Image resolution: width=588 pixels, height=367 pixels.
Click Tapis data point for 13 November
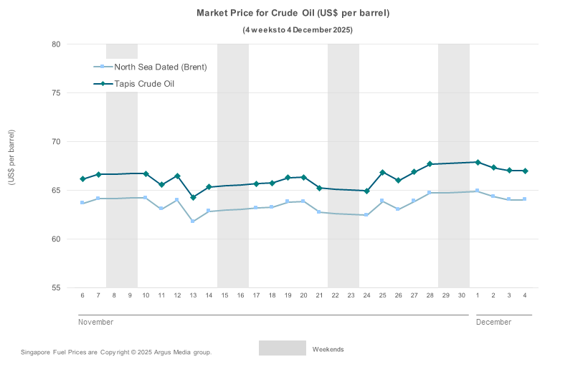tap(193, 197)
